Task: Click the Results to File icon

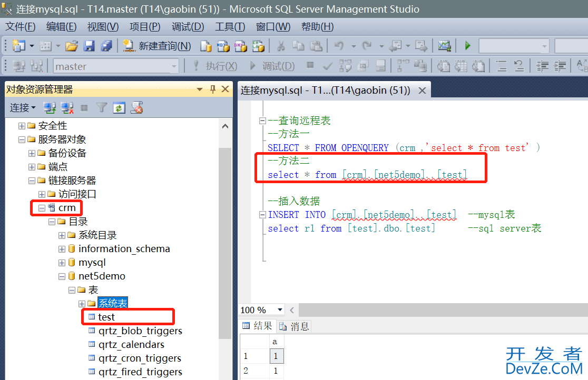Action: [x=478, y=66]
